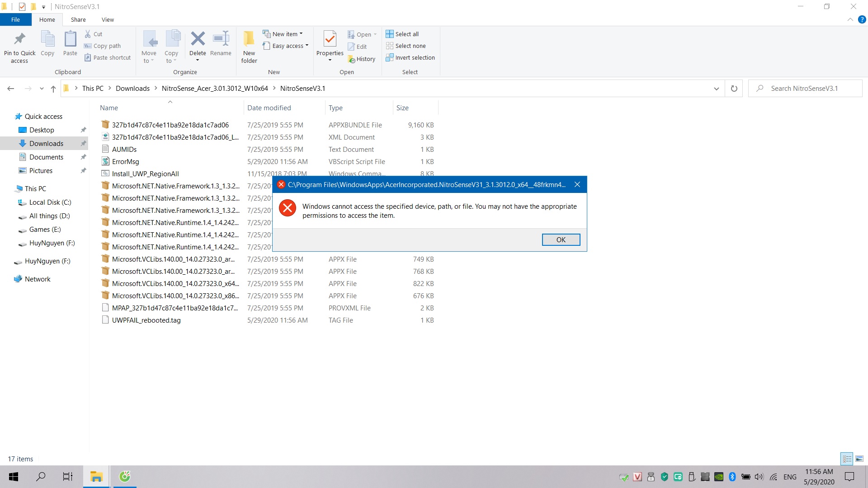The height and width of the screenshot is (488, 868).
Task: Switch to large icons view layout
Action: coord(859,459)
